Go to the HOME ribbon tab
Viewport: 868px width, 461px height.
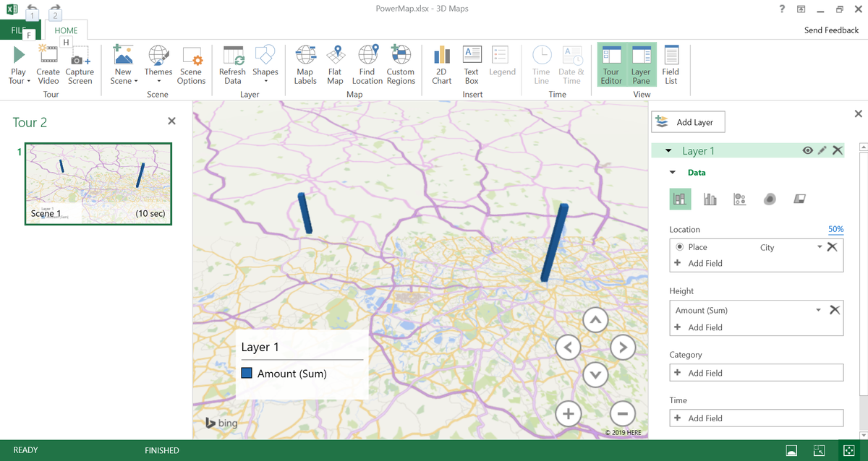[x=66, y=30]
